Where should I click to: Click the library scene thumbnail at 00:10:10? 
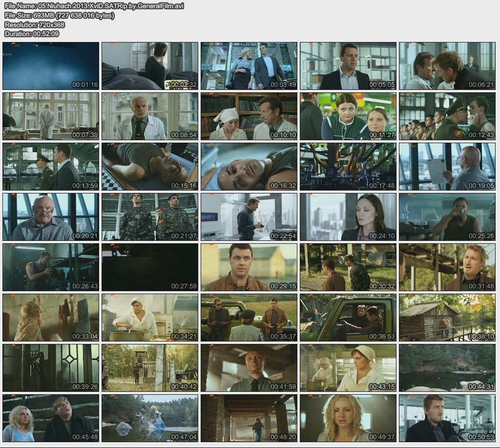(x=249, y=116)
